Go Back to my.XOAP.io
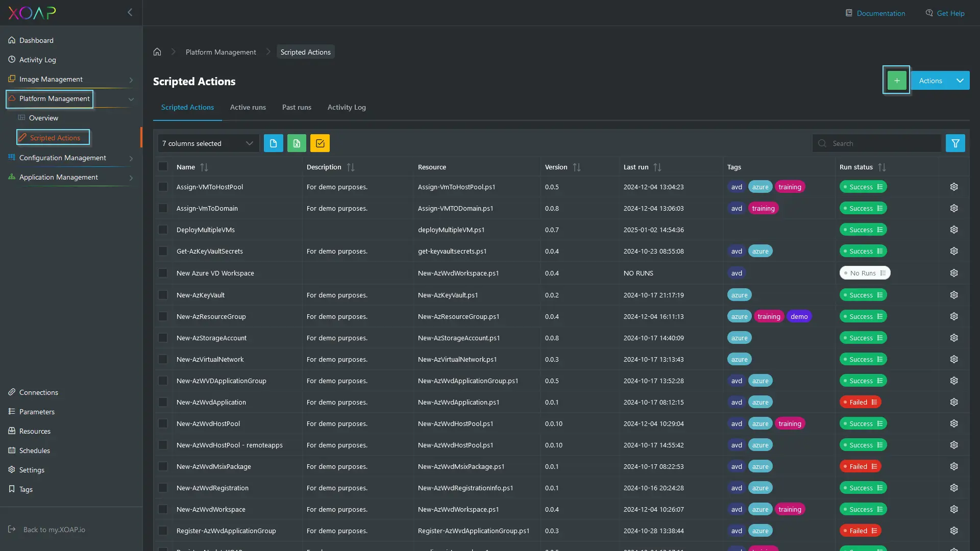 pos(47,530)
